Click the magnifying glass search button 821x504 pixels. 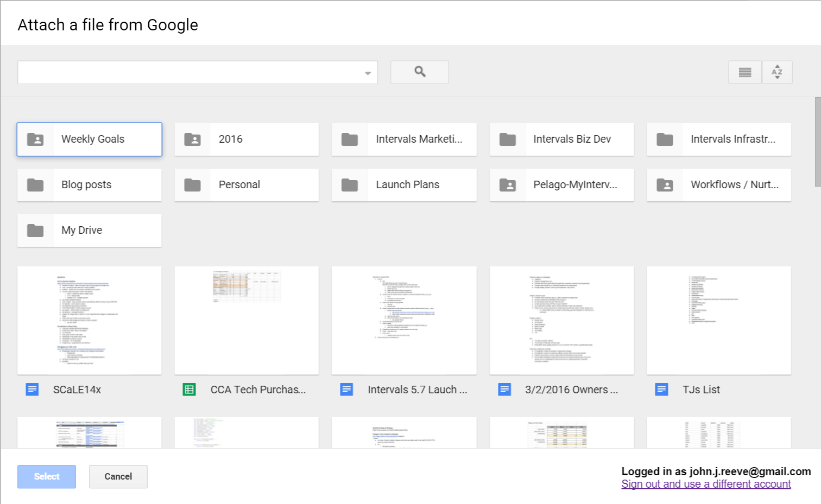click(420, 72)
